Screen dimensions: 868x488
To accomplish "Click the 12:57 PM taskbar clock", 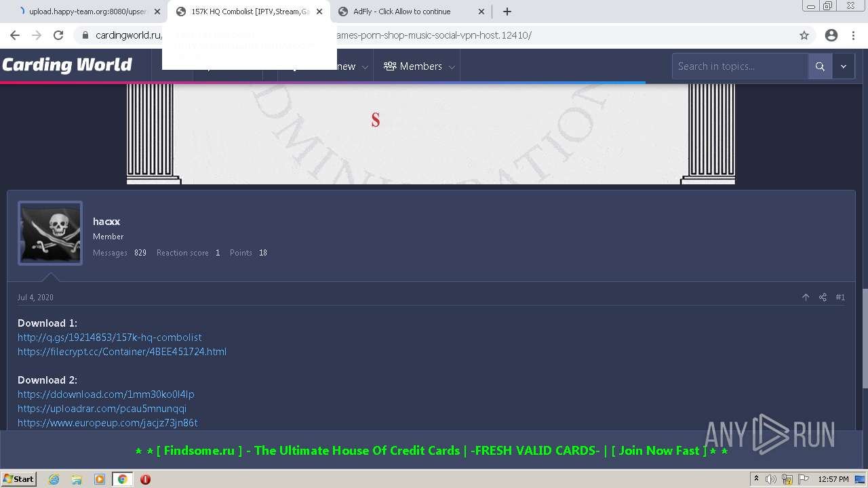I will (833, 479).
